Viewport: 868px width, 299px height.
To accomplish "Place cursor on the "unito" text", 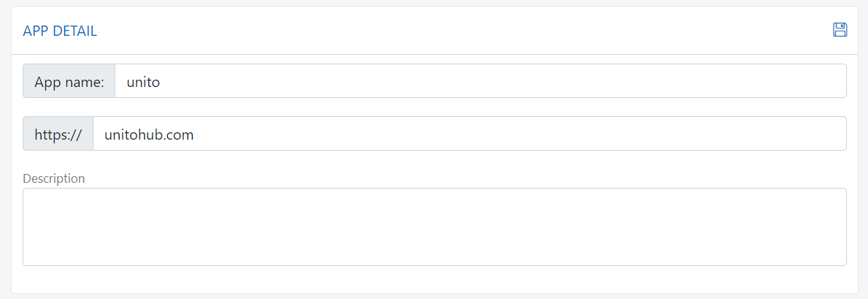I will [143, 82].
